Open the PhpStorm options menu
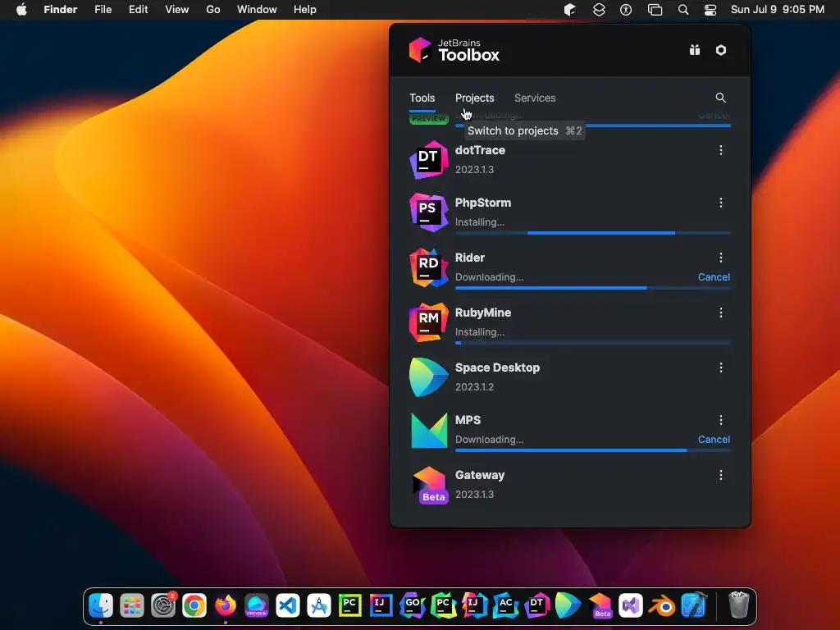 (x=721, y=203)
